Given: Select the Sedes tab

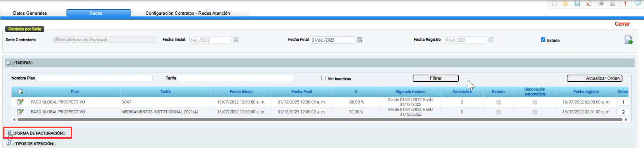Looking at the screenshot, I should pyautogui.click(x=98, y=13).
